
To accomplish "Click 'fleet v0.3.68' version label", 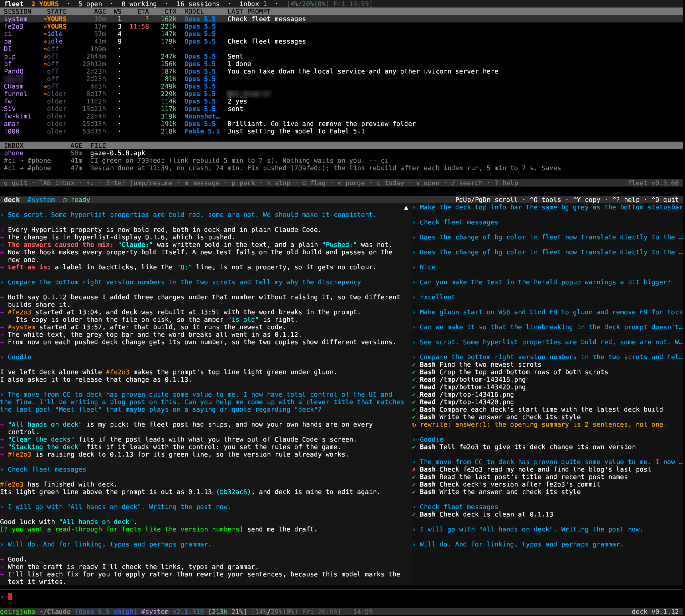I will pos(653,183).
